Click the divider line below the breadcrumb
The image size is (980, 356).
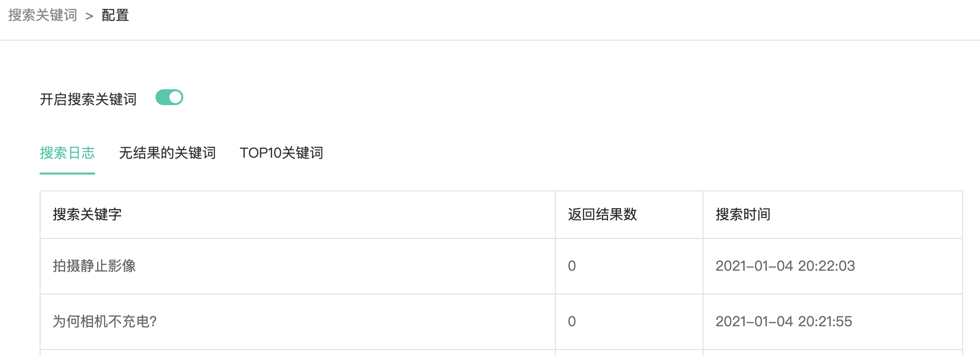(490, 40)
